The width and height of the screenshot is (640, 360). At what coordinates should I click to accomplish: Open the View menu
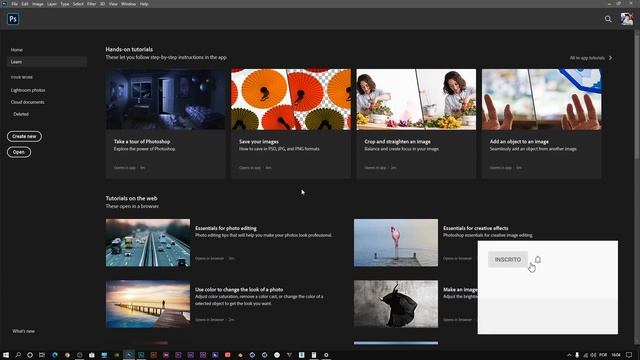(113, 4)
